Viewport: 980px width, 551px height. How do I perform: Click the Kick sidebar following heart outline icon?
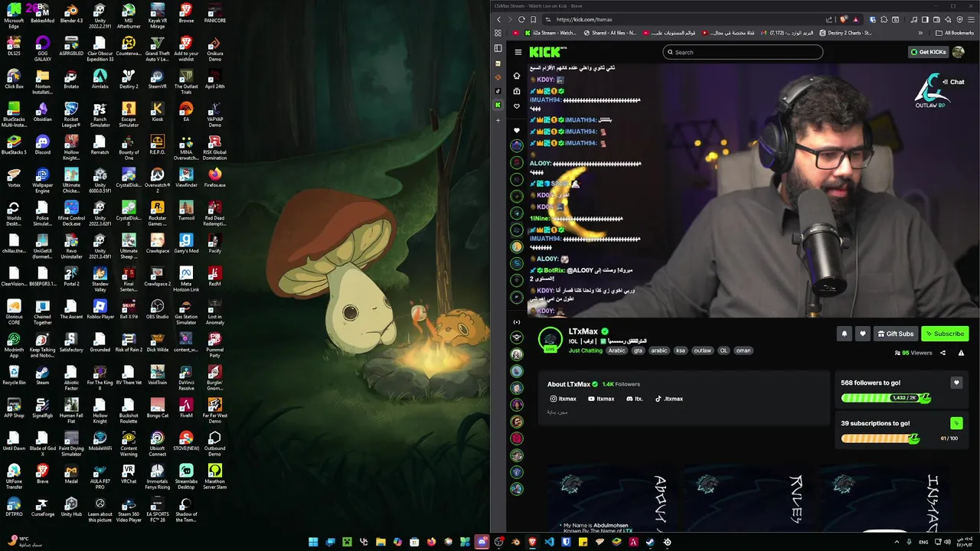[517, 106]
